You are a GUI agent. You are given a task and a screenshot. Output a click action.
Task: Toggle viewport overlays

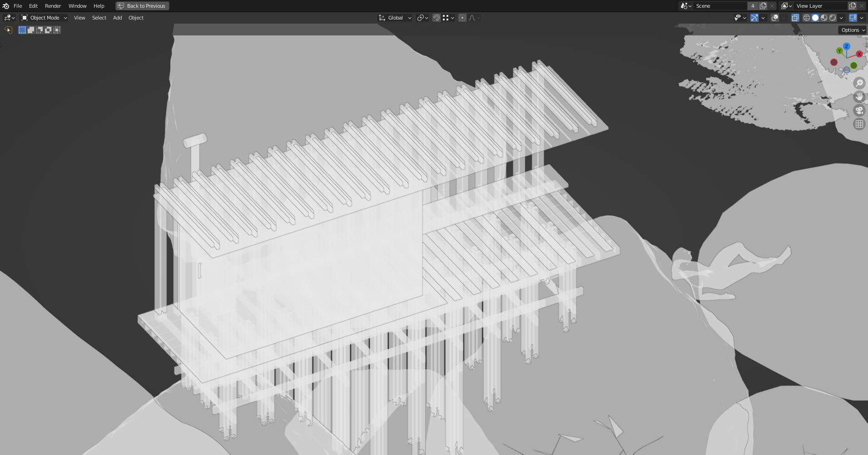coord(775,18)
